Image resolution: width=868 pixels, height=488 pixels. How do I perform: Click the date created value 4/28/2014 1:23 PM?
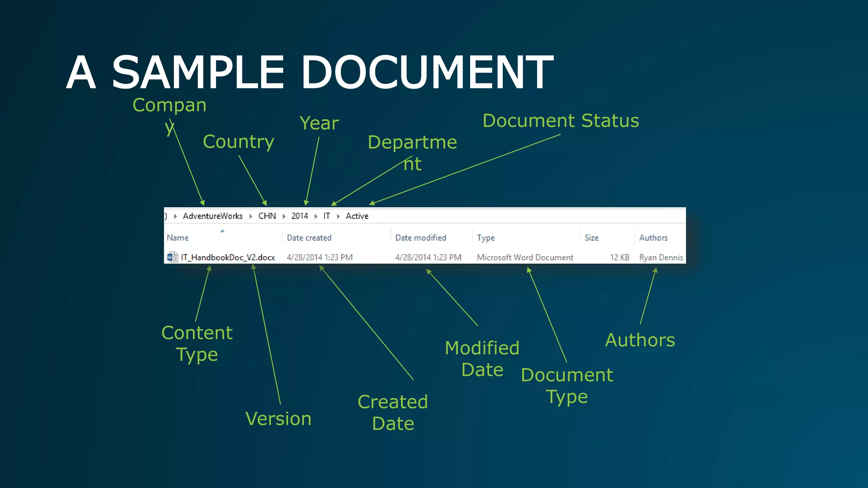tap(320, 257)
